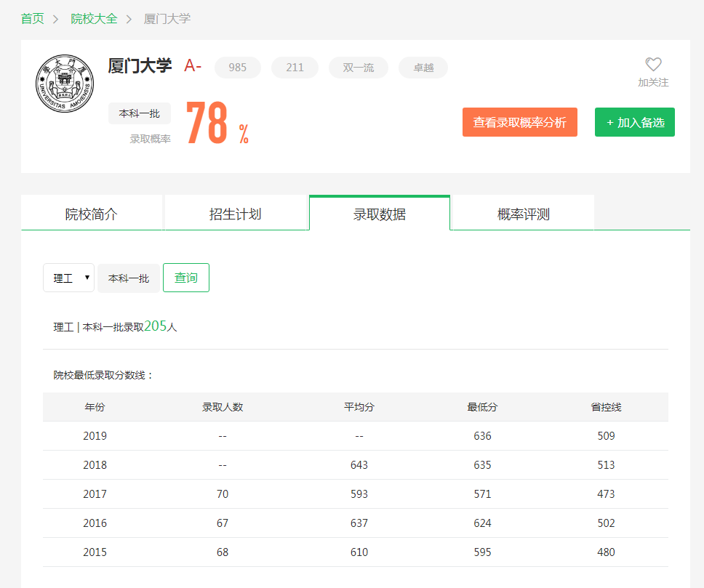Screen dimensions: 704x588
Task: Click the 院校最低录取分数线 heading
Action: coord(103,375)
